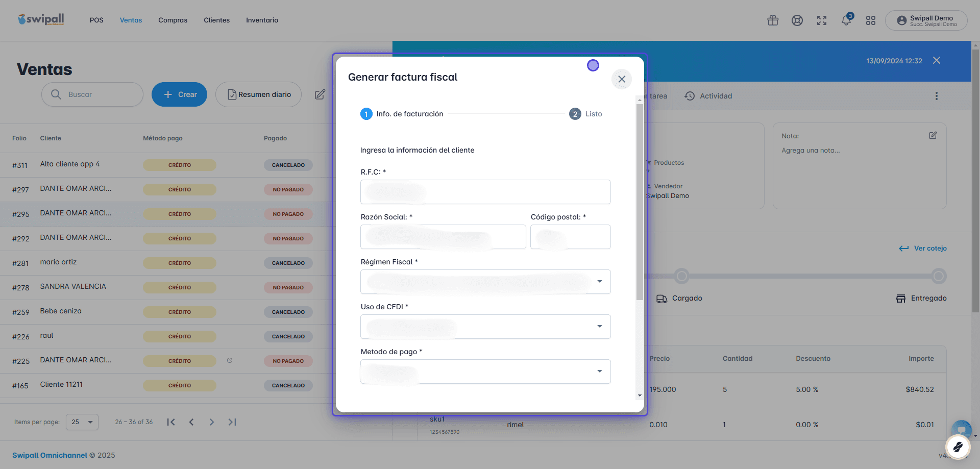Select sale row #297
Screen dimensions: 980x469
(166, 189)
